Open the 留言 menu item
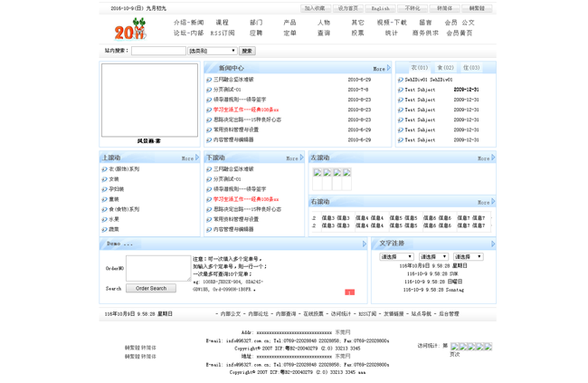 (426, 23)
